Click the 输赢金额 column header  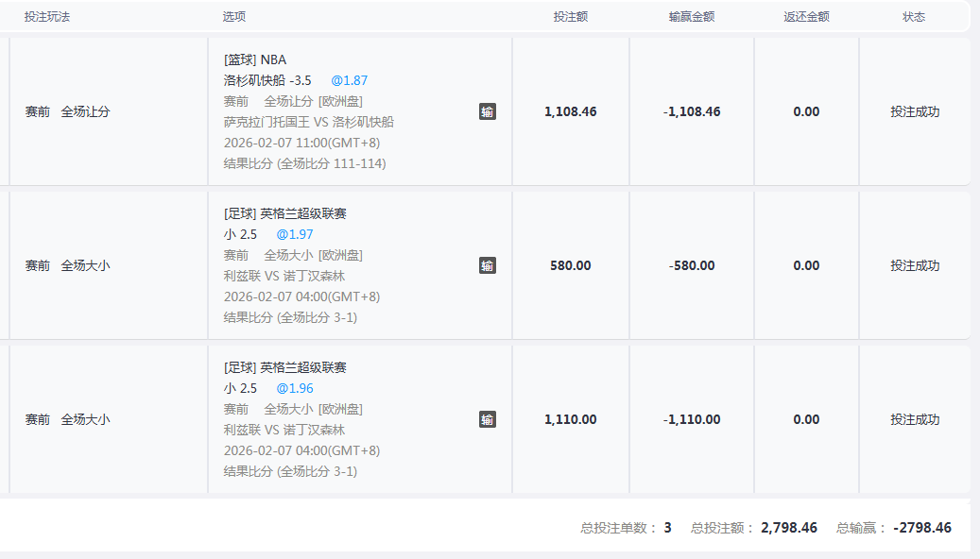(691, 17)
